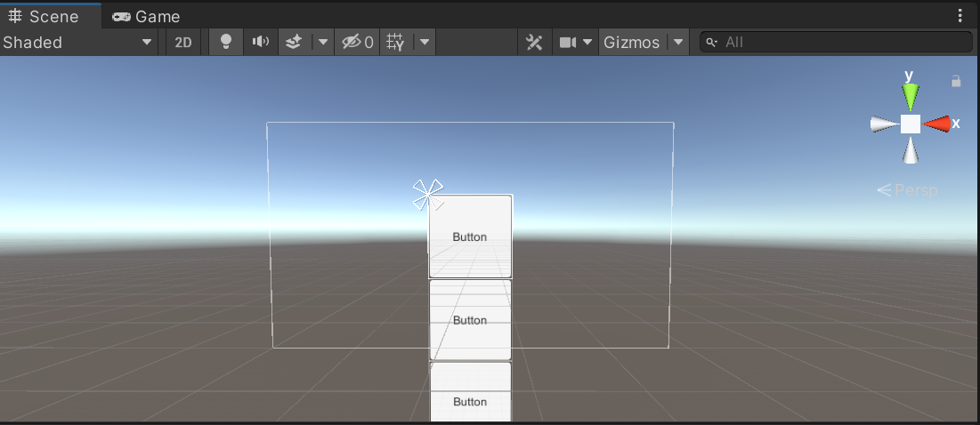The height and width of the screenshot is (425, 980).
Task: Click the search magnifier icon
Action: 711,43
